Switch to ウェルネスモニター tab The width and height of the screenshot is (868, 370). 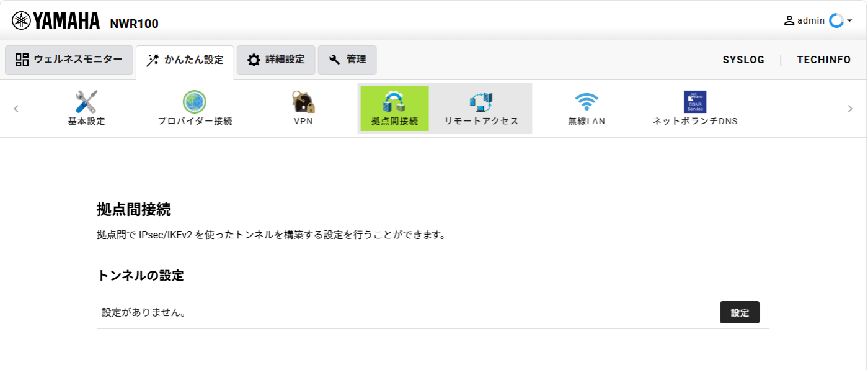[x=69, y=60]
